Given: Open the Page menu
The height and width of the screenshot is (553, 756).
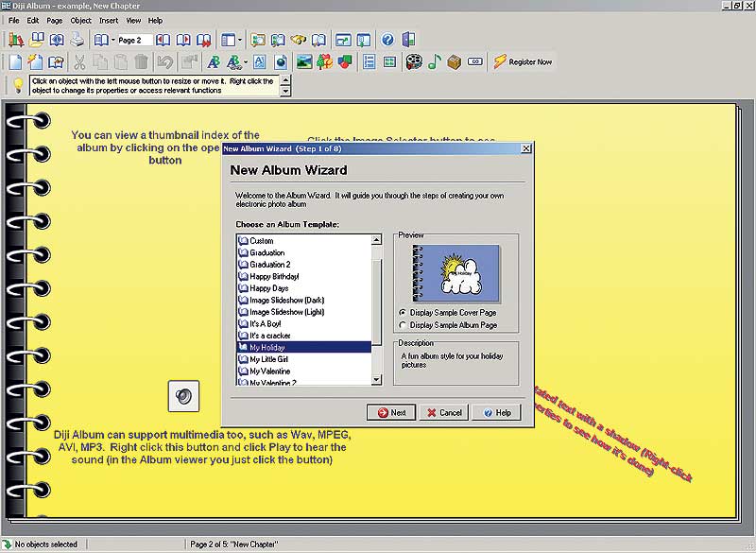Looking at the screenshot, I should [x=55, y=20].
